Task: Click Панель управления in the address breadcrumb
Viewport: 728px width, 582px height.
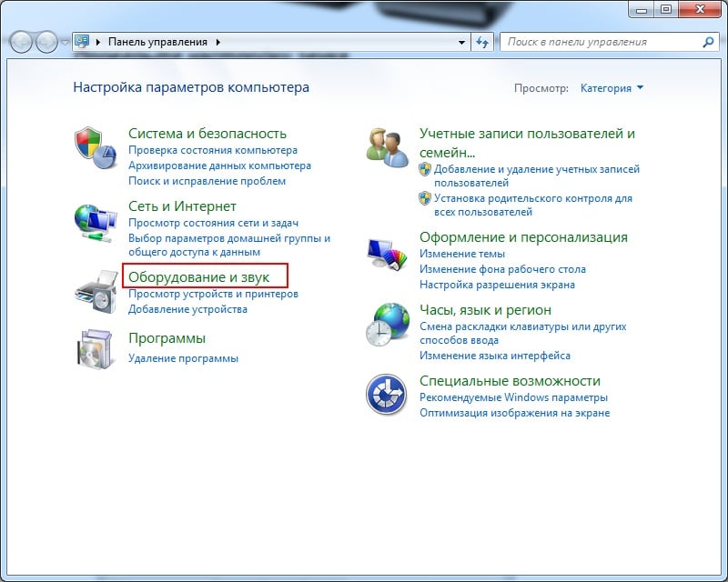Action: (x=157, y=42)
